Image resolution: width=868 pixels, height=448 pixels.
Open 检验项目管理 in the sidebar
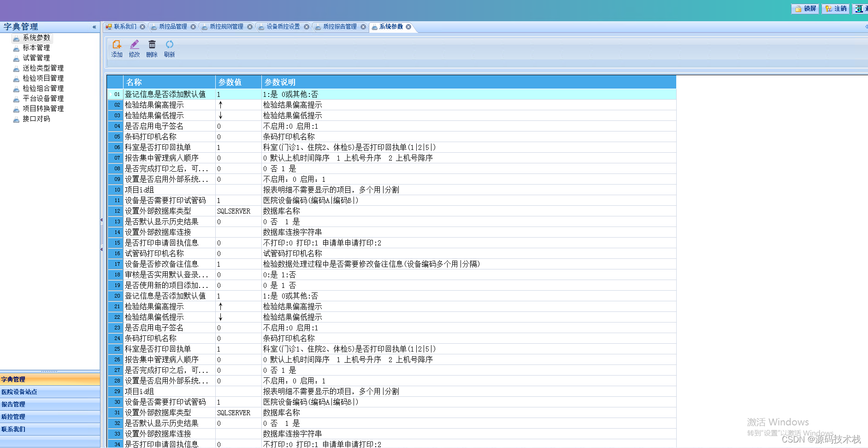(x=43, y=78)
